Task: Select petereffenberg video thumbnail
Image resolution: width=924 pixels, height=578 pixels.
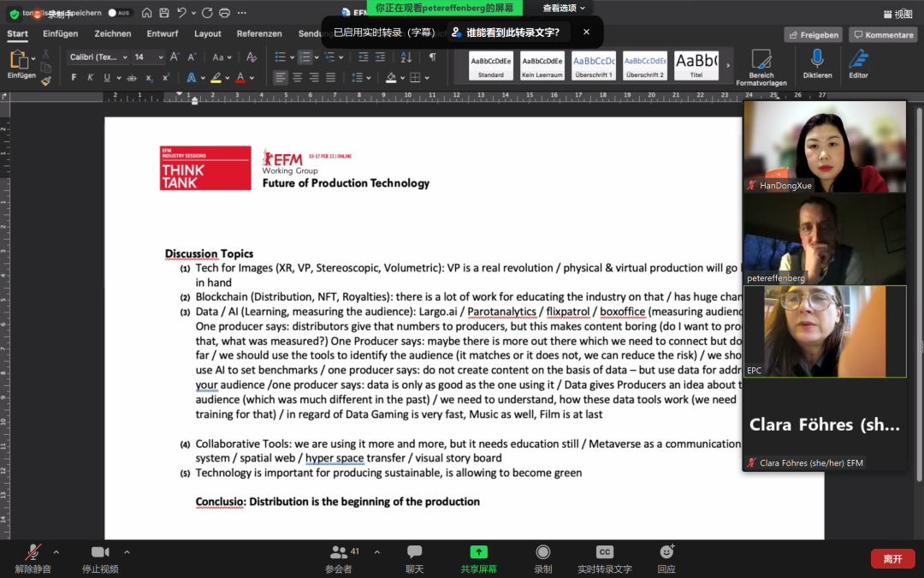Action: point(825,239)
